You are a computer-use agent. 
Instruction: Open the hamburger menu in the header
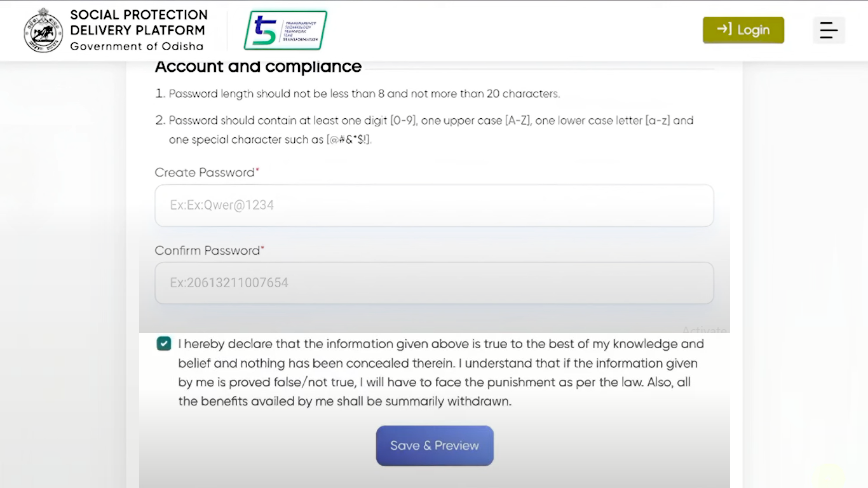[x=829, y=30]
